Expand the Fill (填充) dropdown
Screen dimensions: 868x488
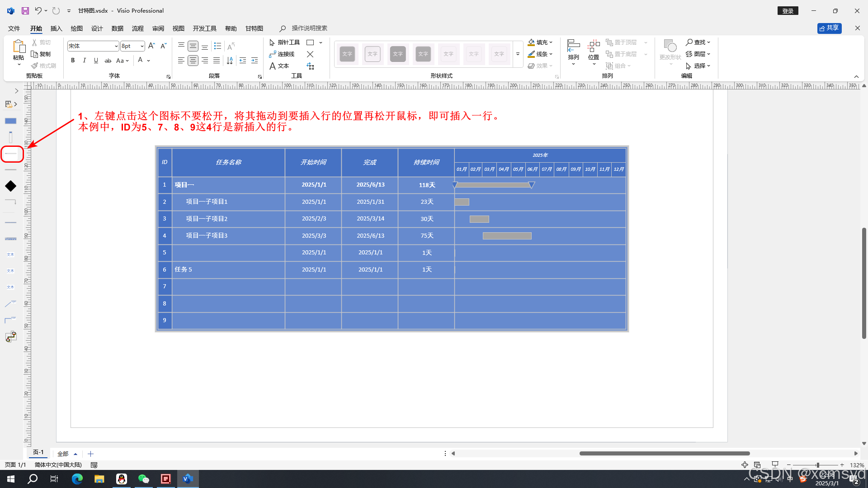tap(551, 42)
